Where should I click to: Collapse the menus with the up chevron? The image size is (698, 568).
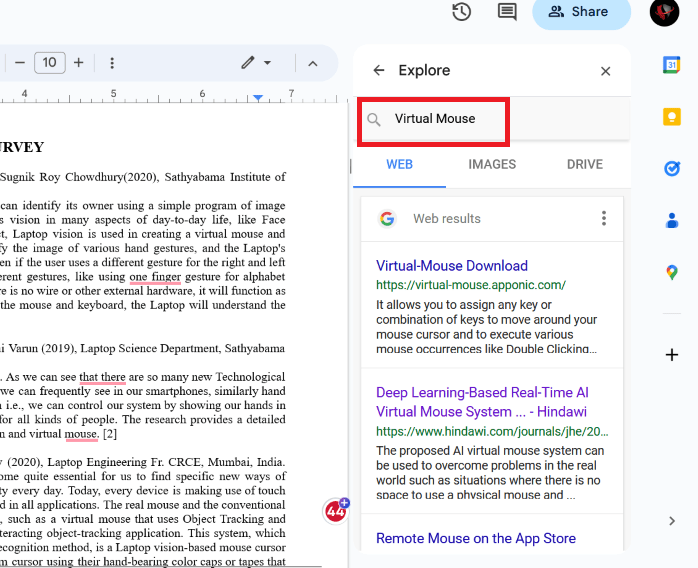313,64
